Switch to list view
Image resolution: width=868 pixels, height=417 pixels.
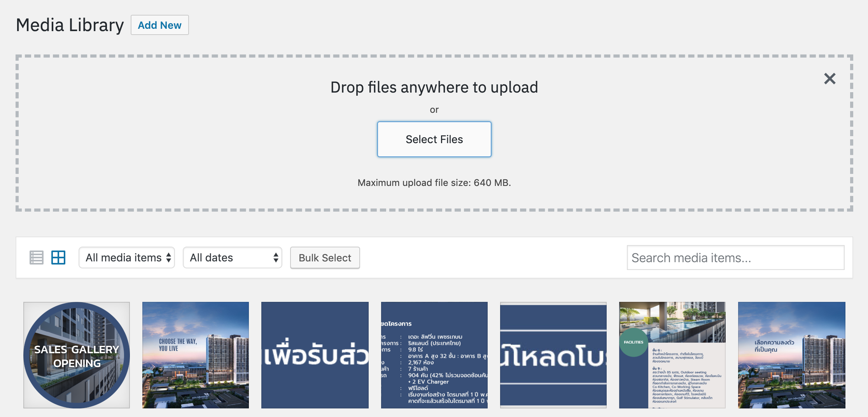point(37,258)
